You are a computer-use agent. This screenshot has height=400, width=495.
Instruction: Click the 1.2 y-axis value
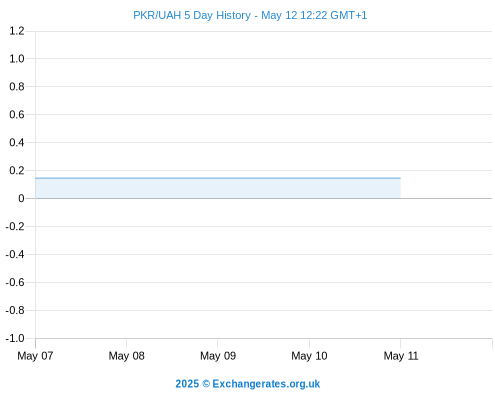(x=17, y=31)
